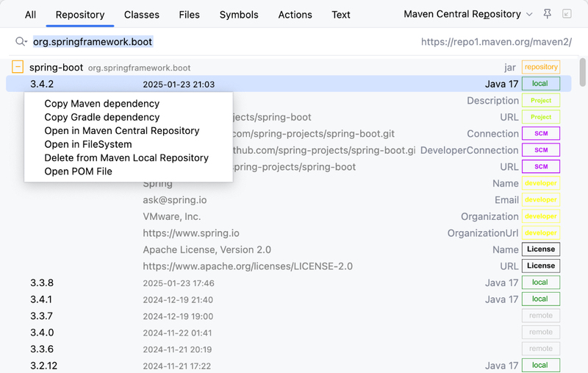Click SCM badge next to DeveloperConnection
The image size is (588, 373).
541,150
